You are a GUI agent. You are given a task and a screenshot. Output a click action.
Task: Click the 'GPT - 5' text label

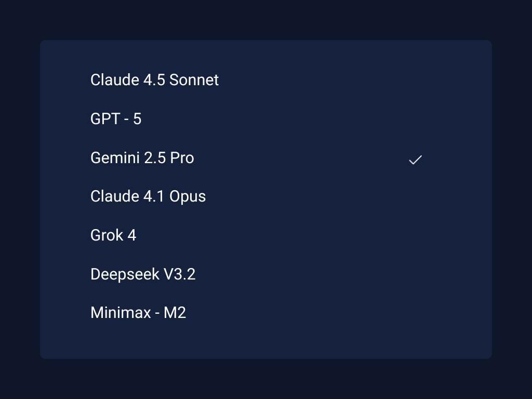click(x=116, y=119)
